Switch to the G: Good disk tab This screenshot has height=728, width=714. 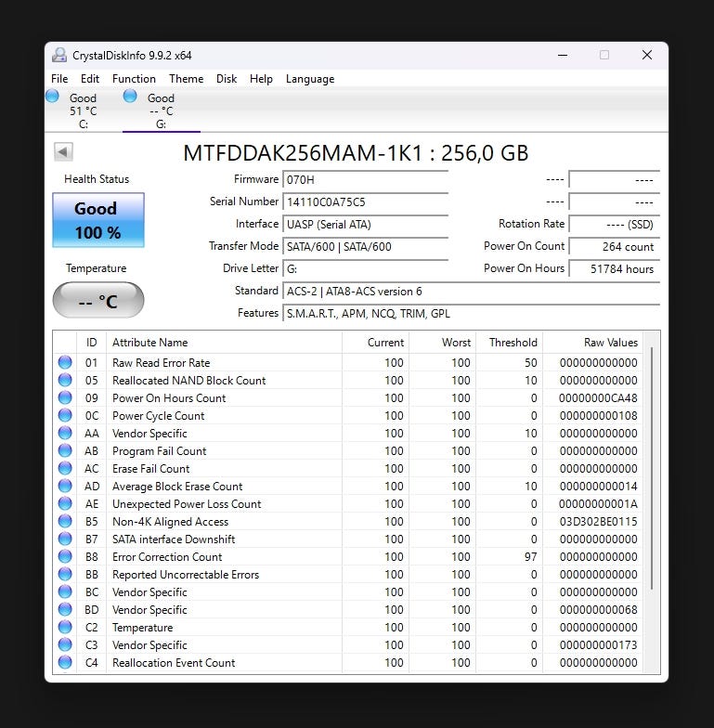click(162, 110)
